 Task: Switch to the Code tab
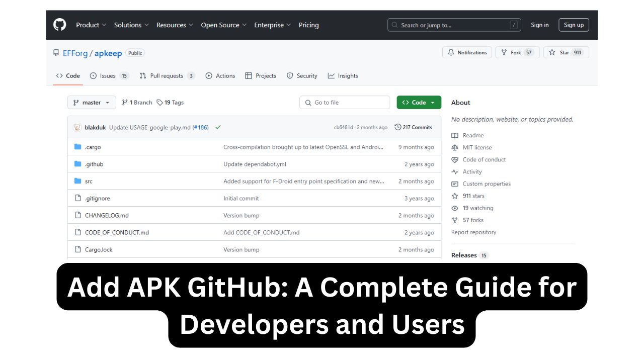[68, 76]
